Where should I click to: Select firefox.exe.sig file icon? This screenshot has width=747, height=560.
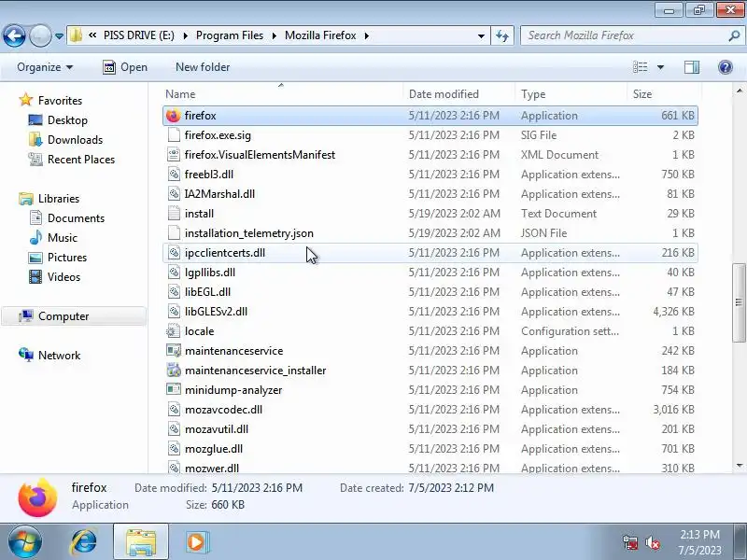(174, 135)
